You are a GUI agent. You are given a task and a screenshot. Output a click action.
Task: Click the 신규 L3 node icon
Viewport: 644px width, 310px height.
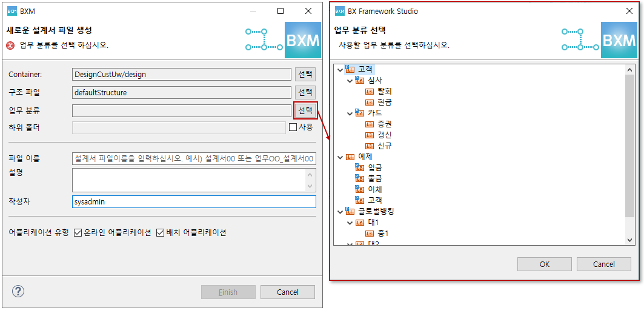click(x=370, y=146)
